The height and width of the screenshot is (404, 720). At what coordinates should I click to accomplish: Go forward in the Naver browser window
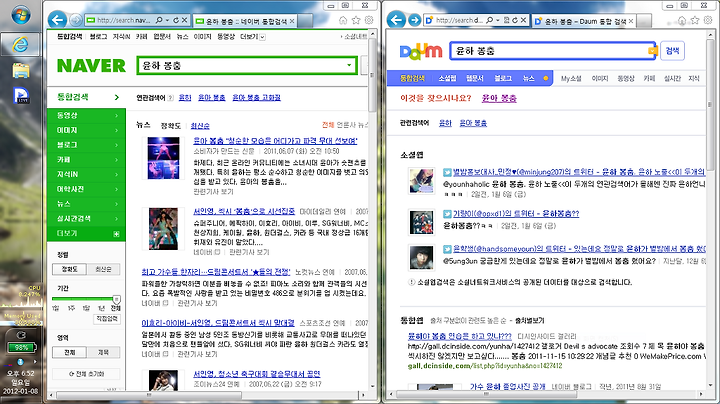pos(76,20)
